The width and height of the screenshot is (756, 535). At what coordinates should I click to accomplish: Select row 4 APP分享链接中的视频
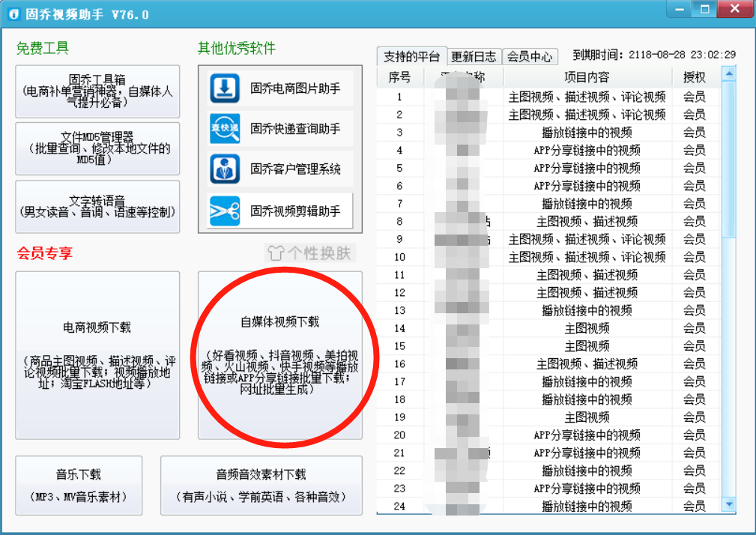coord(548,151)
